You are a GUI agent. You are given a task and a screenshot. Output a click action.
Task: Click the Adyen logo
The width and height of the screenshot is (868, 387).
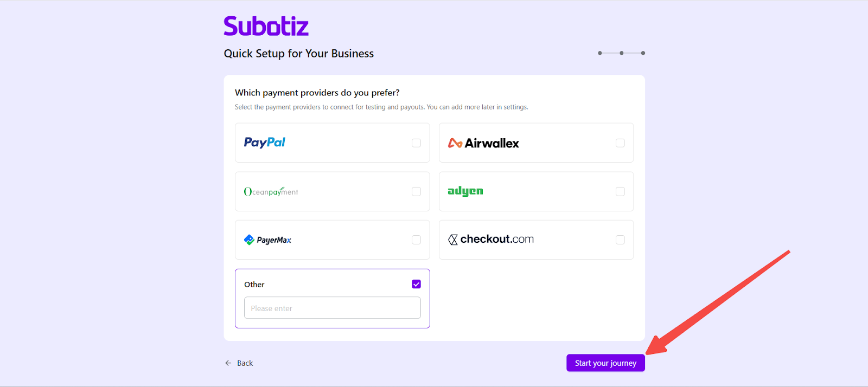pos(465,191)
